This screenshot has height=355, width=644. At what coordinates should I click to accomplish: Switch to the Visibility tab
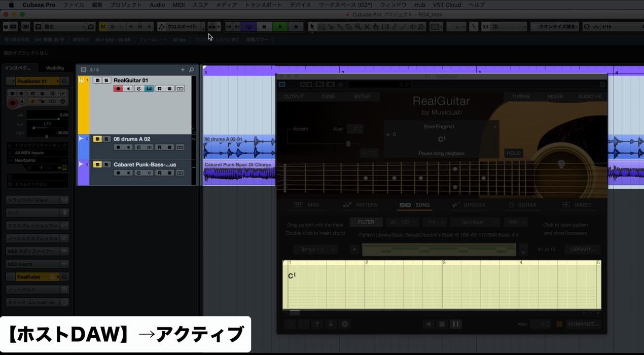(55, 68)
